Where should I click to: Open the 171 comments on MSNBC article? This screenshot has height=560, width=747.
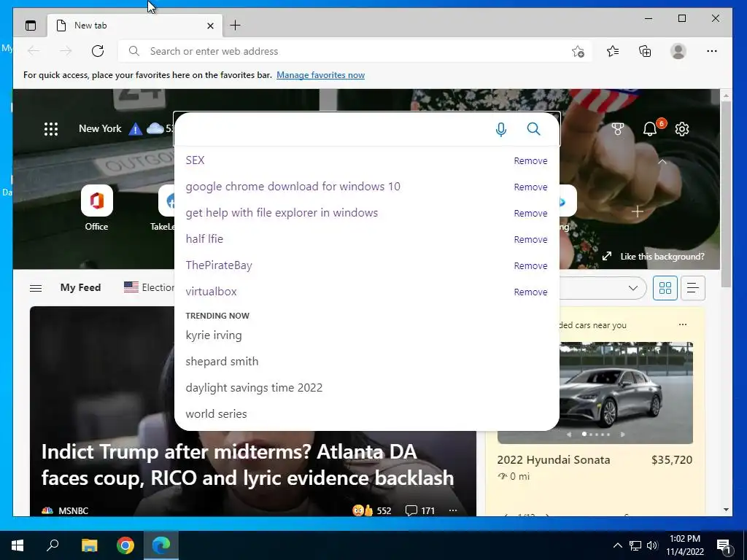(x=419, y=510)
